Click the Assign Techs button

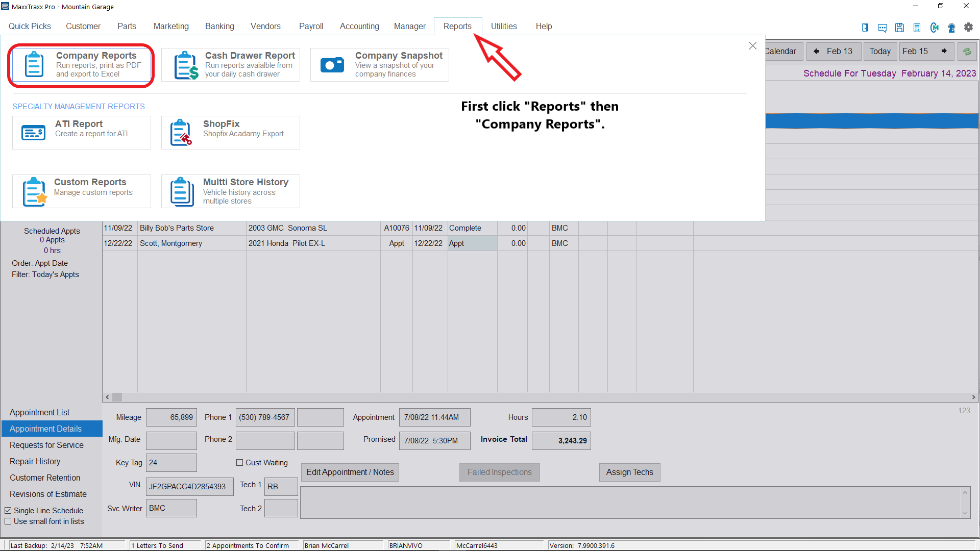tap(630, 472)
